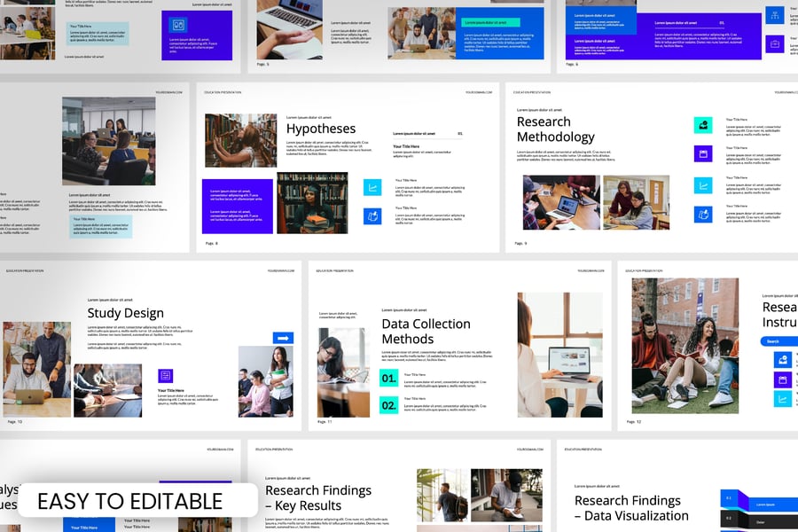This screenshot has height=532, width=798.
Task: Click the students sitting on grass photo
Action: click(x=684, y=343)
